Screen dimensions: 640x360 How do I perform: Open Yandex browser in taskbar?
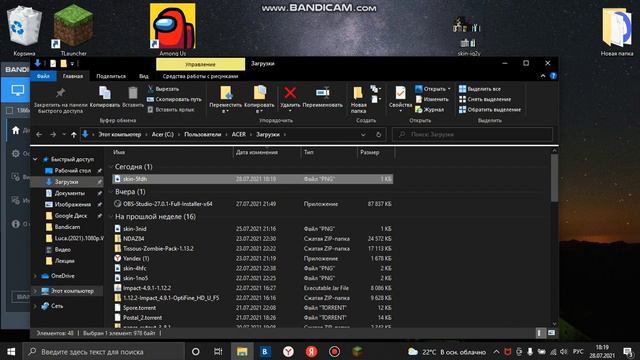pyautogui.click(x=288, y=351)
